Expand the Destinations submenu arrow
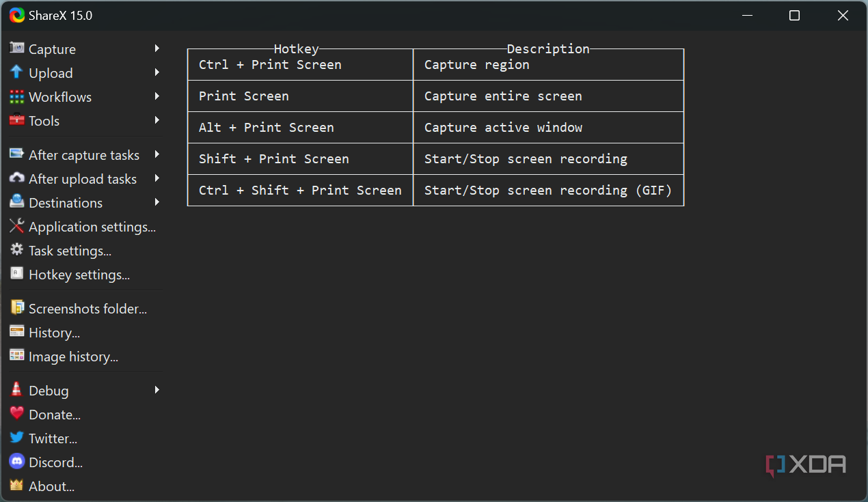Image resolution: width=868 pixels, height=502 pixels. (x=157, y=203)
